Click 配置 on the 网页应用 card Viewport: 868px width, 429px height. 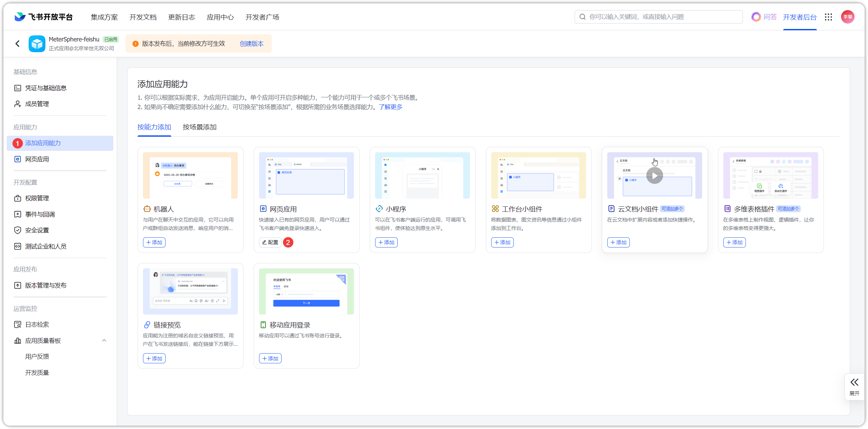(x=270, y=242)
